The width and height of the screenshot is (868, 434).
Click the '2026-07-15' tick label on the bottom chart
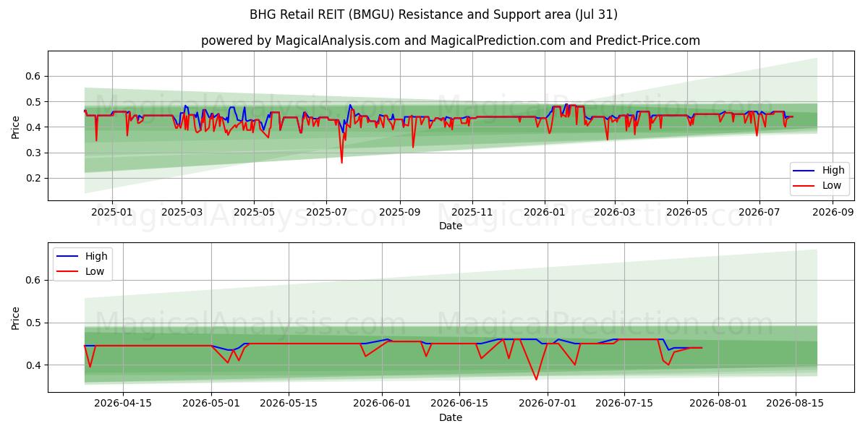[624, 404]
